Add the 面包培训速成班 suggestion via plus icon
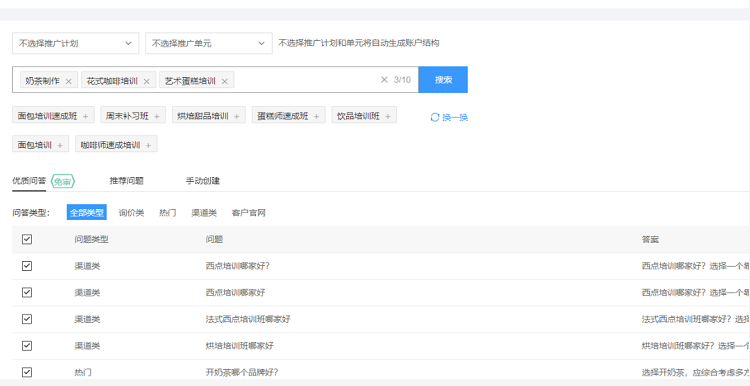The image size is (750, 386). 86,116
